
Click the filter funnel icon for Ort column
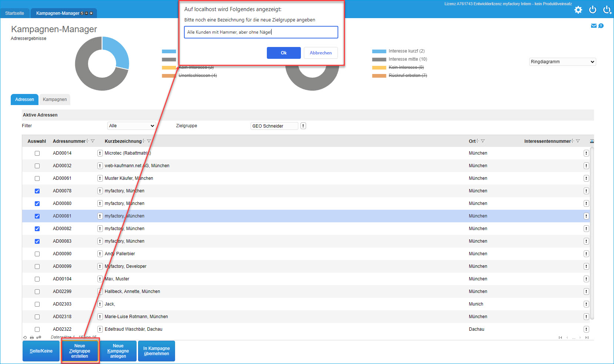pyautogui.click(x=483, y=141)
